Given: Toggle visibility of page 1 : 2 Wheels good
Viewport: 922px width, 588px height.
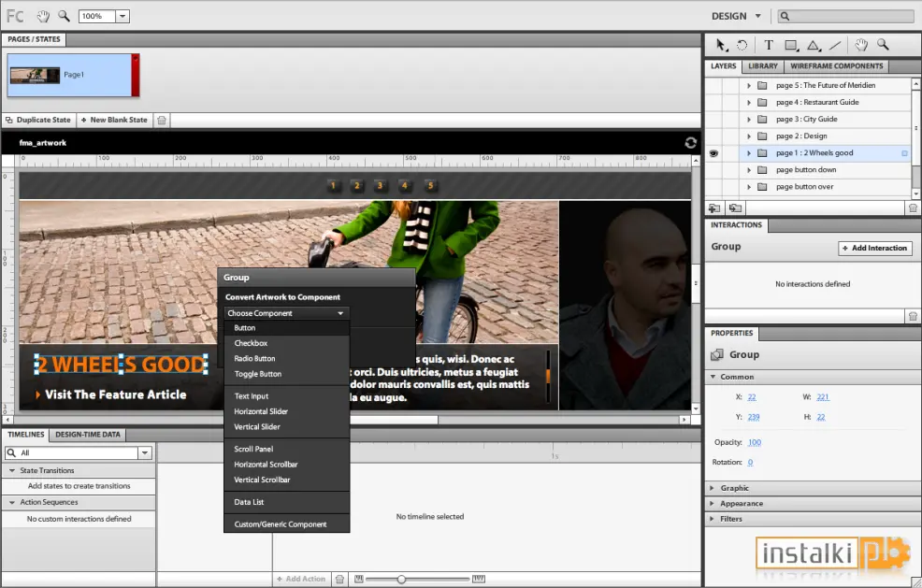Looking at the screenshot, I should (713, 153).
